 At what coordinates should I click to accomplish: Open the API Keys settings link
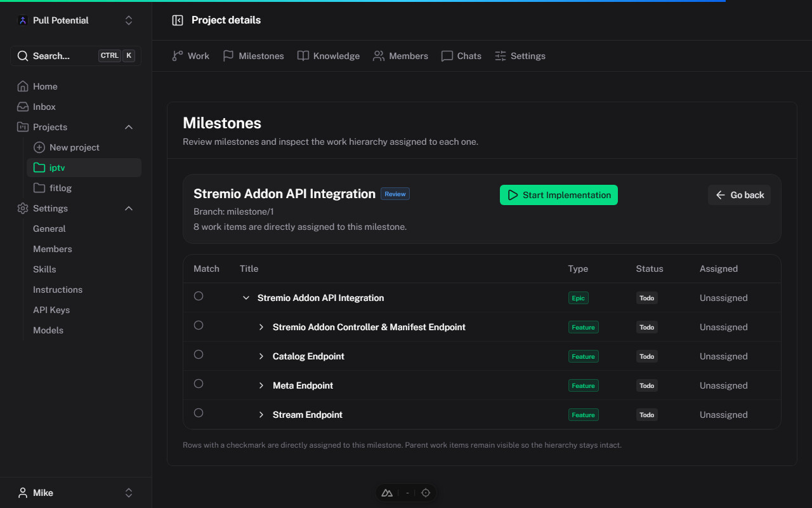tap(51, 310)
